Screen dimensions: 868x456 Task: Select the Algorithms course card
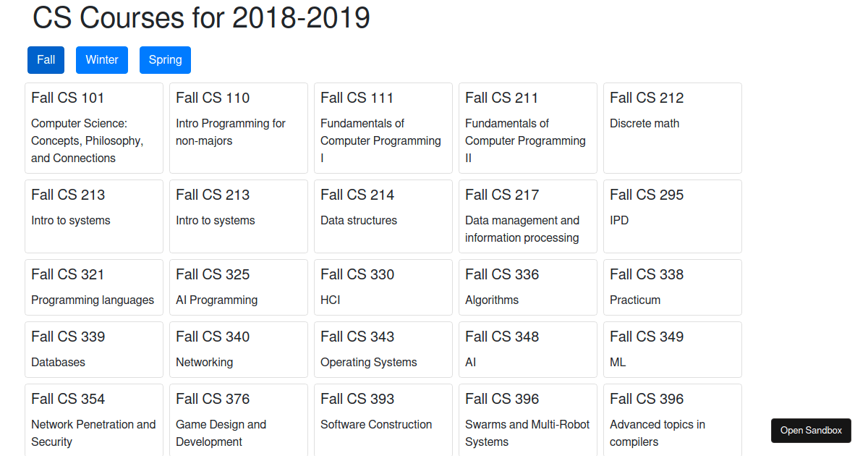click(528, 287)
